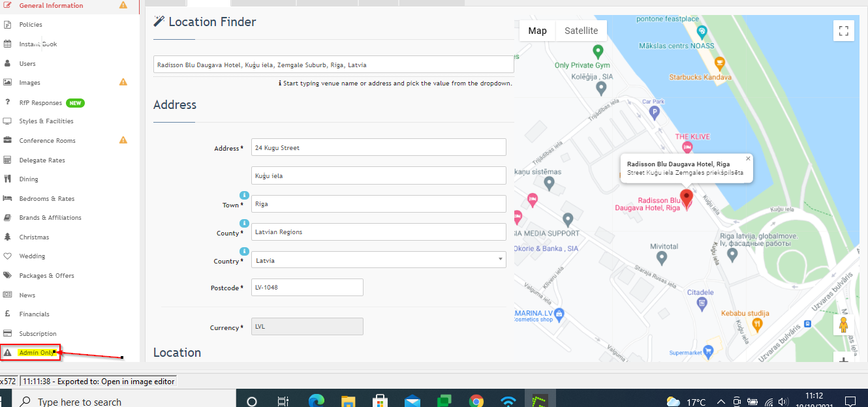Open File Explorer from taskbar
Image resolution: width=868 pixels, height=407 pixels.
point(348,400)
